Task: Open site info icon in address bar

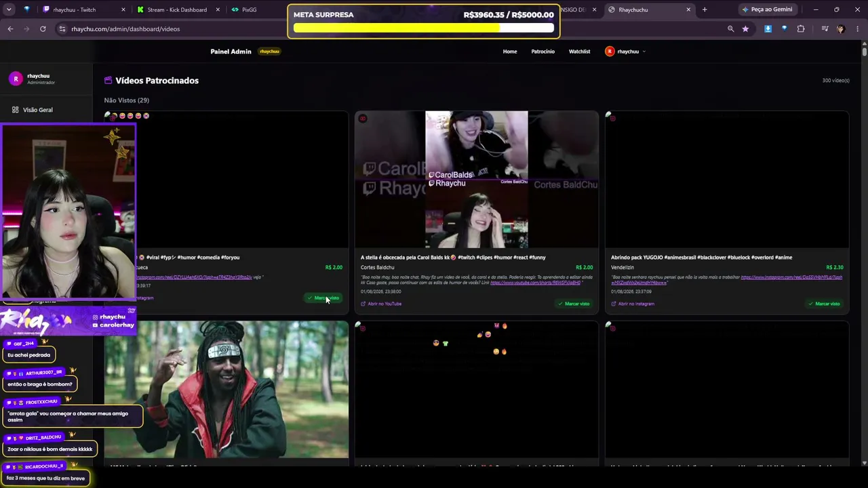Action: point(62,29)
